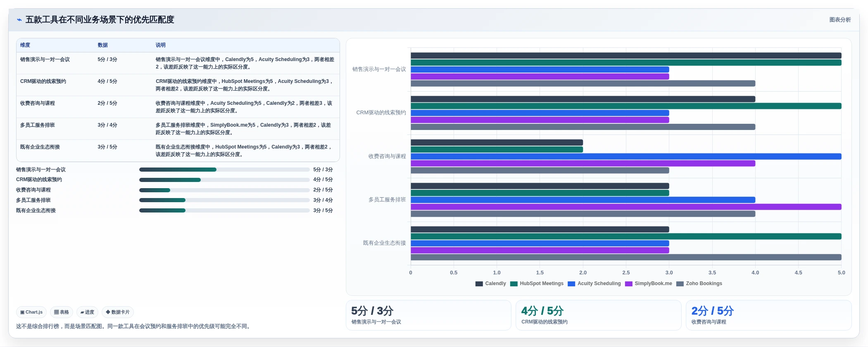The width and height of the screenshot is (868, 347).
Task: Click the 多员工服务排班 label in the progress list
Action: (33, 200)
